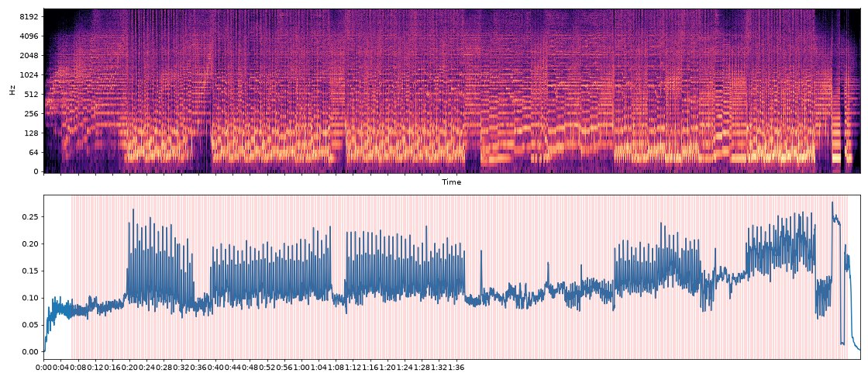Click the 0:40 time tick label
Viewport: 868px width, 380px height.
point(215,367)
